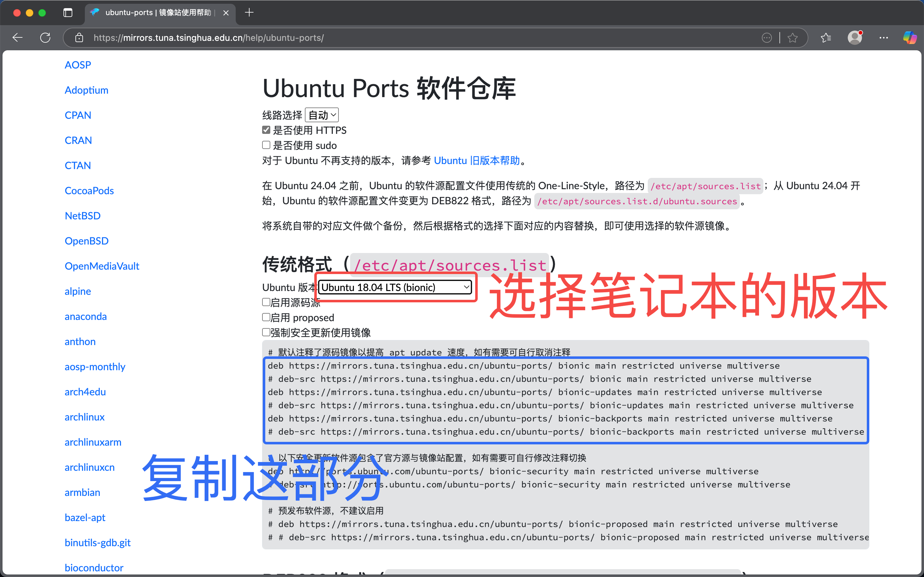Open the favorites list icon
The width and height of the screenshot is (924, 577).
[826, 38]
